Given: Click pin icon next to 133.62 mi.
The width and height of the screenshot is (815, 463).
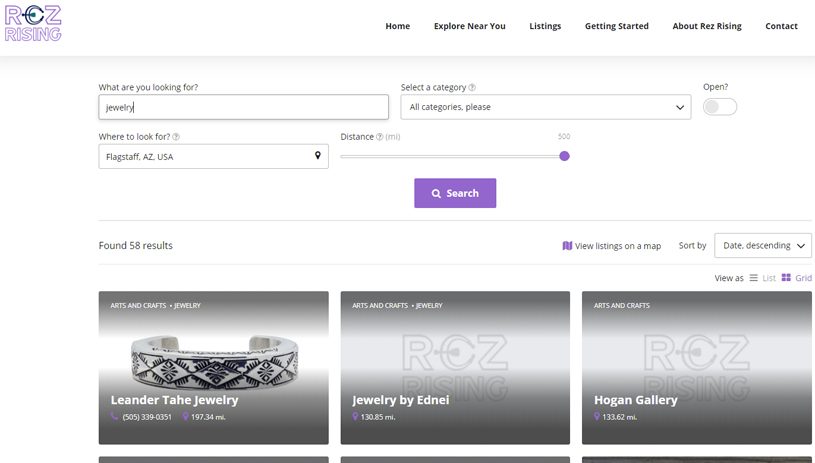Looking at the screenshot, I should [x=597, y=416].
